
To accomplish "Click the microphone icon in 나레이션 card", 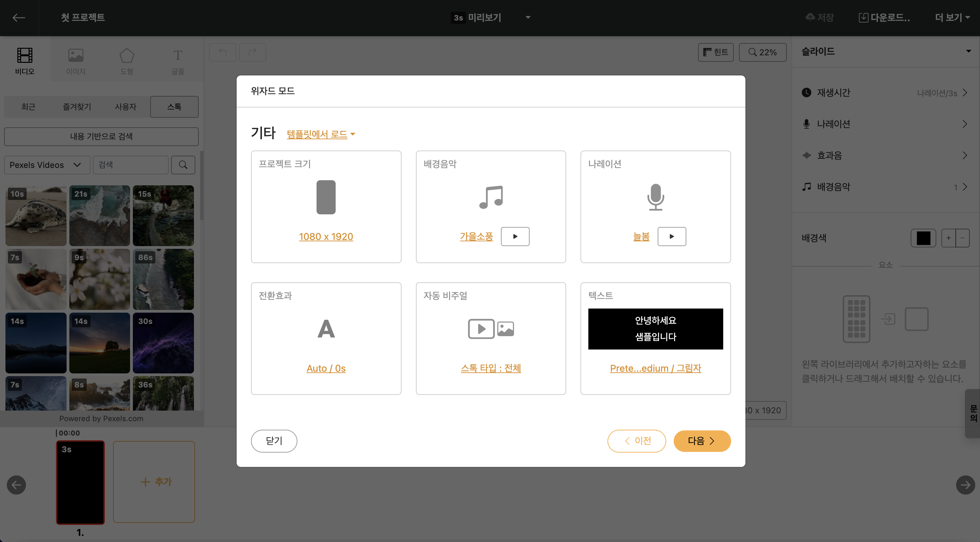I will (x=656, y=197).
